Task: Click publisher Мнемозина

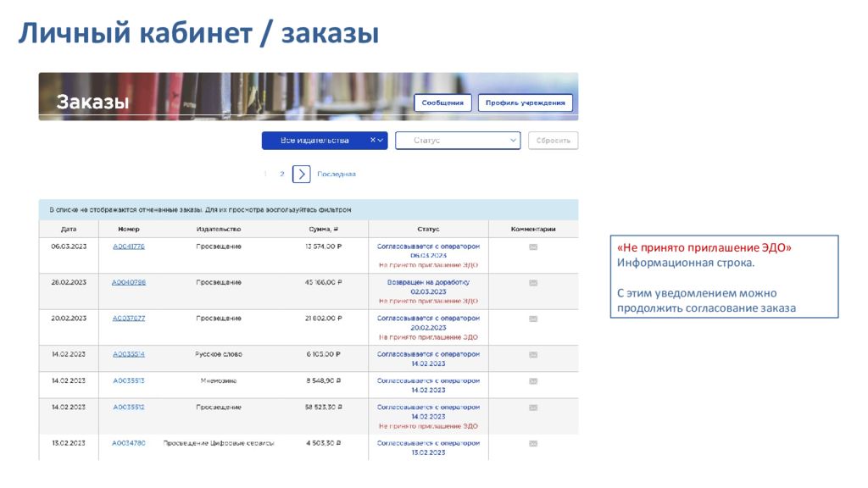Action: [x=219, y=380]
